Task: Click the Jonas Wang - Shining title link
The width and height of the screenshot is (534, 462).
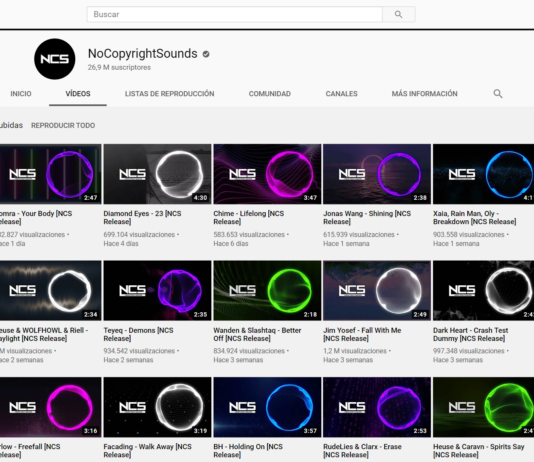Action: tap(367, 218)
